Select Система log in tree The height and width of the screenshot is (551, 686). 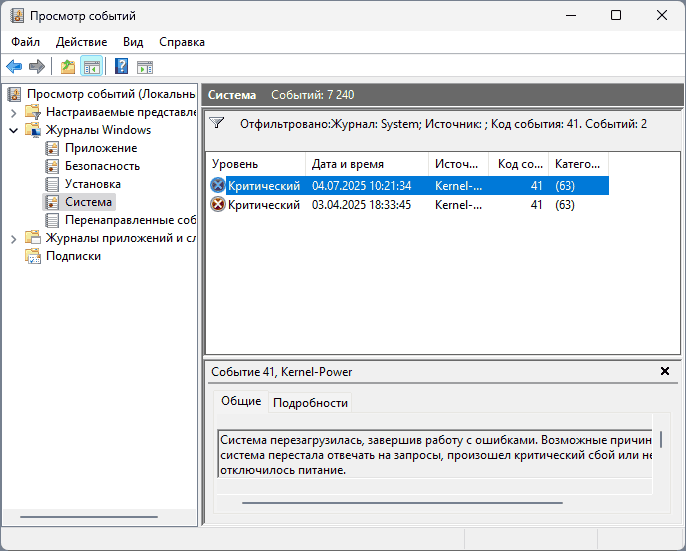click(88, 202)
